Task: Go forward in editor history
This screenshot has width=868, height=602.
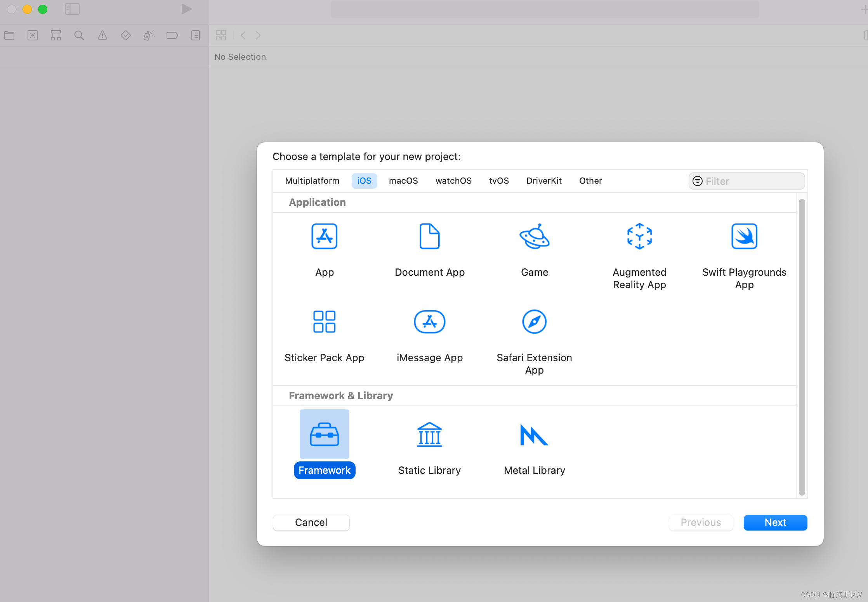Action: tap(258, 36)
